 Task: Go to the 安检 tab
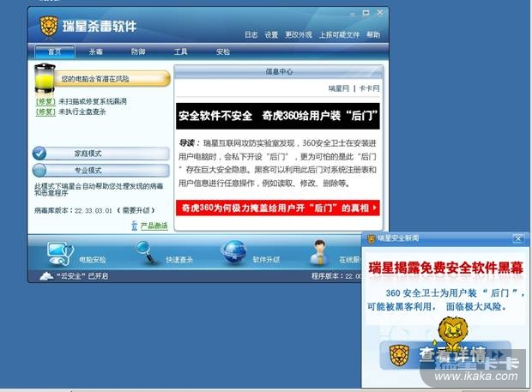point(223,51)
